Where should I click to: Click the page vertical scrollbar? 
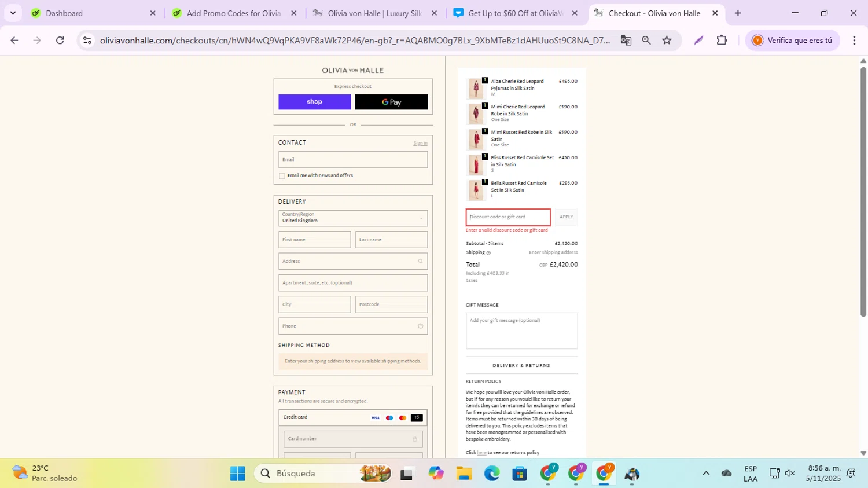(x=863, y=191)
